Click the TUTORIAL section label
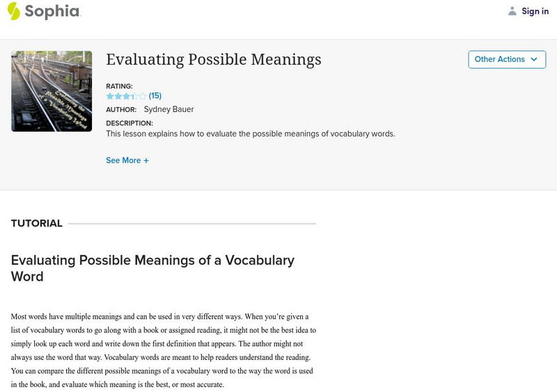Viewport: 557px width, 392px height. [x=37, y=224]
